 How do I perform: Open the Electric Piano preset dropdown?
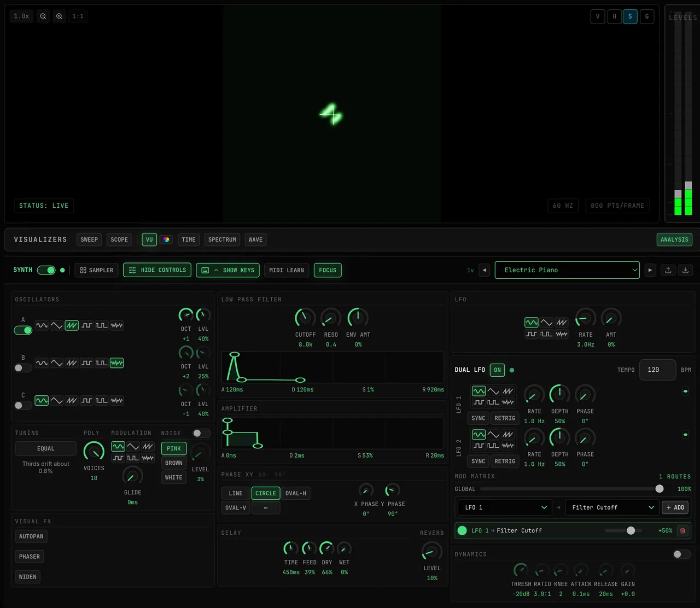click(567, 270)
